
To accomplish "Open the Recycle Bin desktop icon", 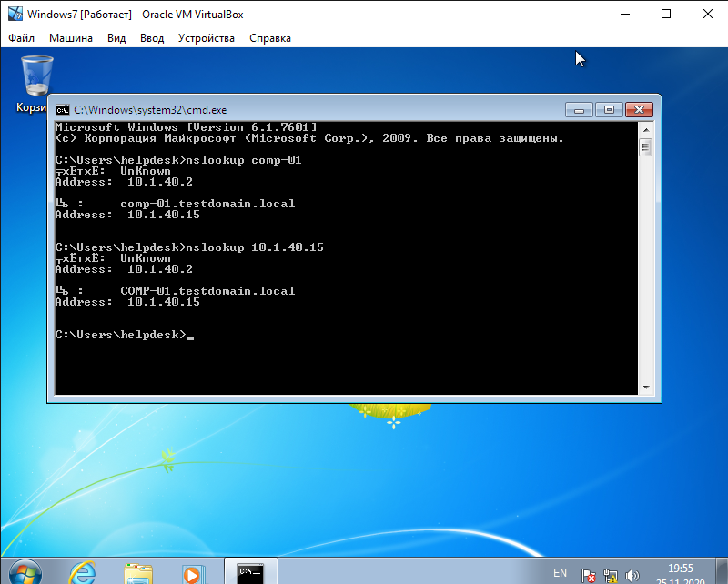I will click(36, 76).
